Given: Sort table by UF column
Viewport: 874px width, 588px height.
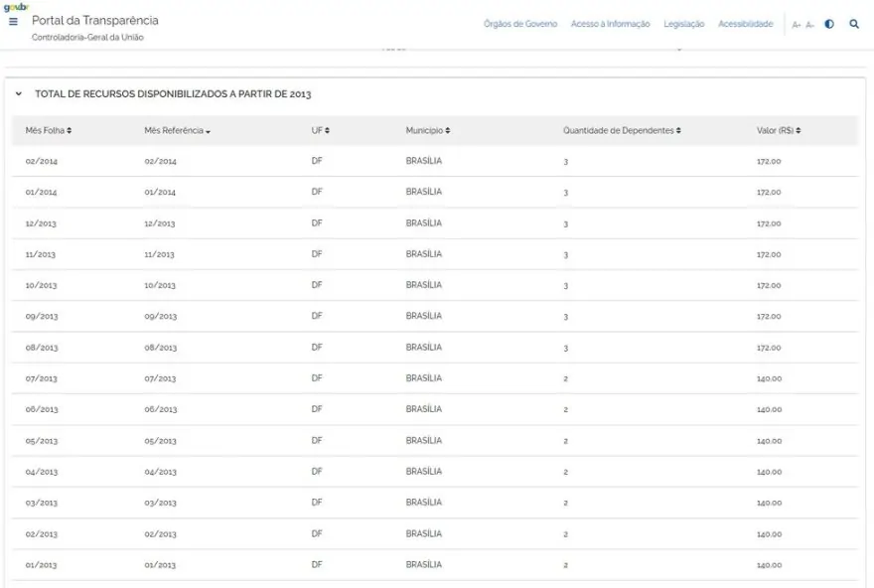Looking at the screenshot, I should click(x=320, y=131).
